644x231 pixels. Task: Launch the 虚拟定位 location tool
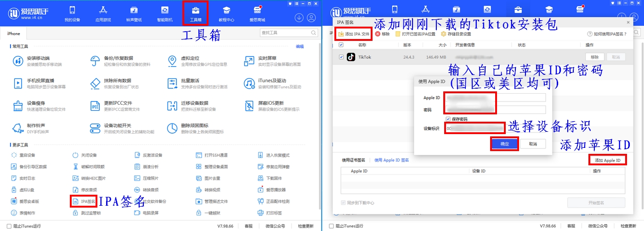(172, 61)
